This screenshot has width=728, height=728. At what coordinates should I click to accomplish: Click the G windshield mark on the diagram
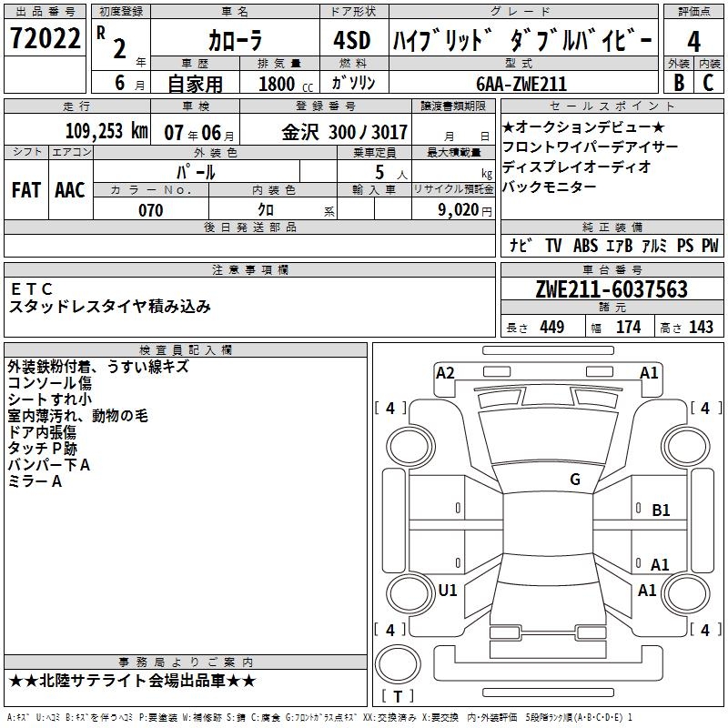click(x=574, y=480)
